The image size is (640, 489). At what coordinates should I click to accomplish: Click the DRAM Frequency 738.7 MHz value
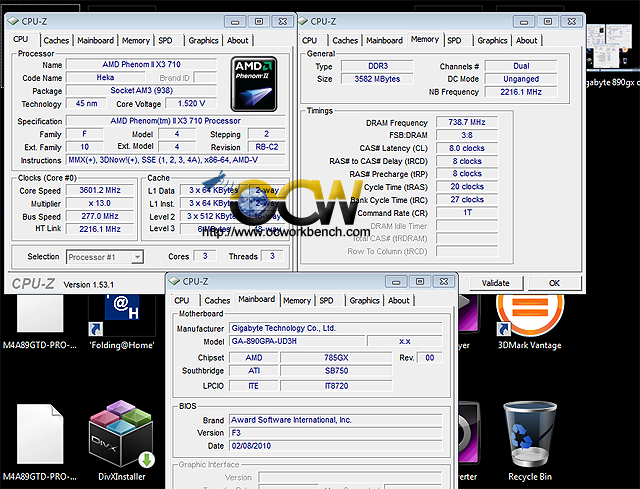(x=467, y=122)
